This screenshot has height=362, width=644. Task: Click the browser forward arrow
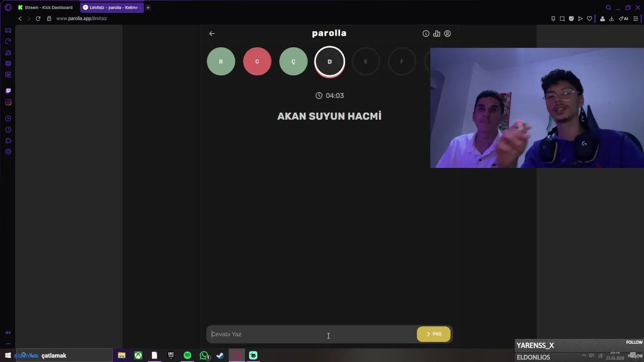29,19
